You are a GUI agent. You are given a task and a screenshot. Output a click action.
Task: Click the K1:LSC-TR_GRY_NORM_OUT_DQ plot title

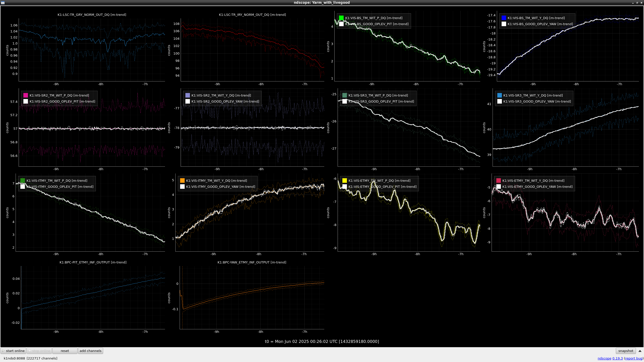(x=92, y=15)
